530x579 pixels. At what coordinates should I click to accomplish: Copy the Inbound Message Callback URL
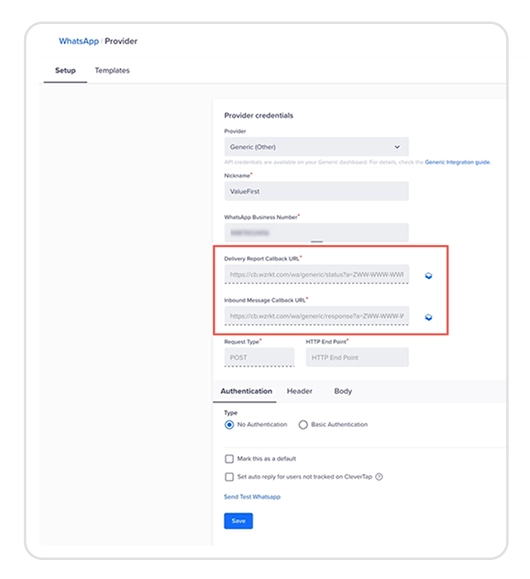click(x=428, y=317)
